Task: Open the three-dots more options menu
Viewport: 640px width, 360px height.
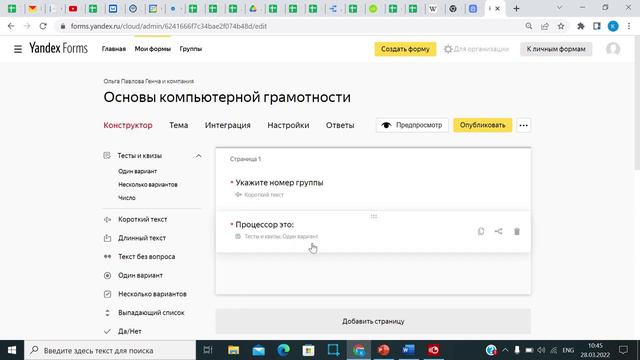Action: tap(523, 125)
